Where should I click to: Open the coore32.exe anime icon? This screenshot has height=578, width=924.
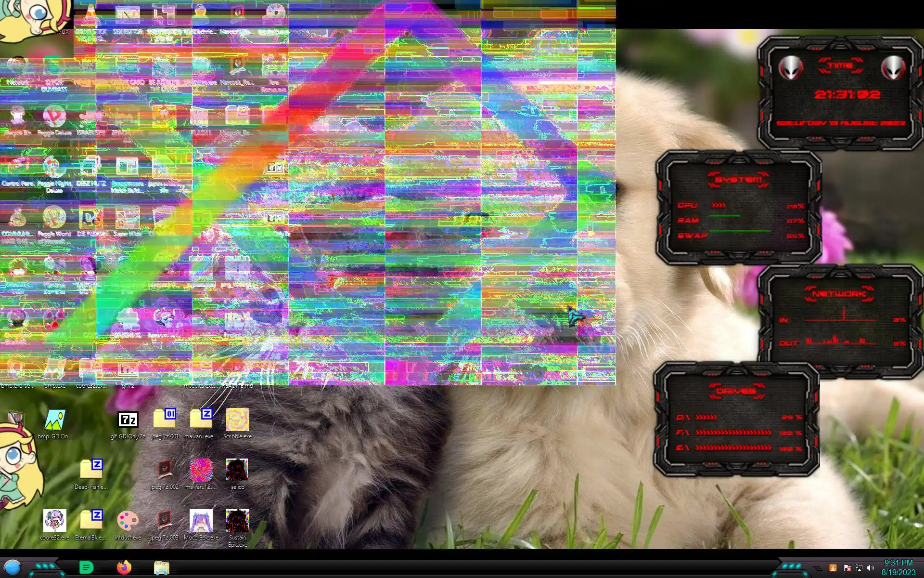tap(54, 521)
